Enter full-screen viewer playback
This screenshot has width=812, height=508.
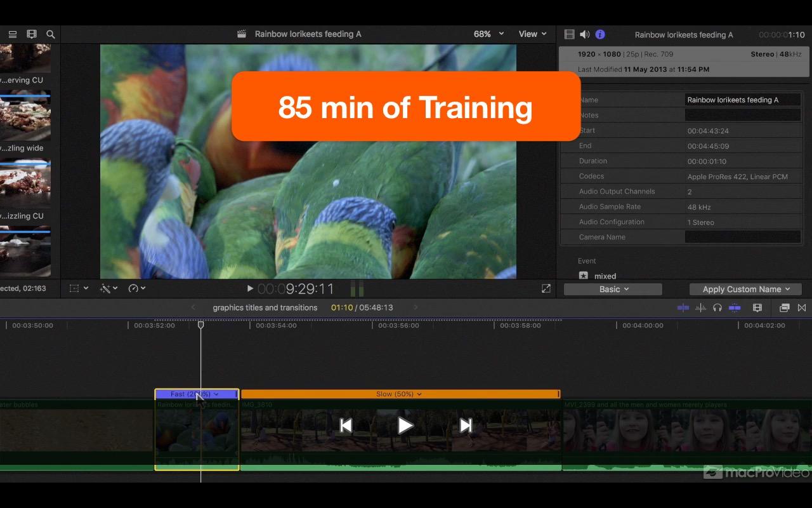coord(546,288)
